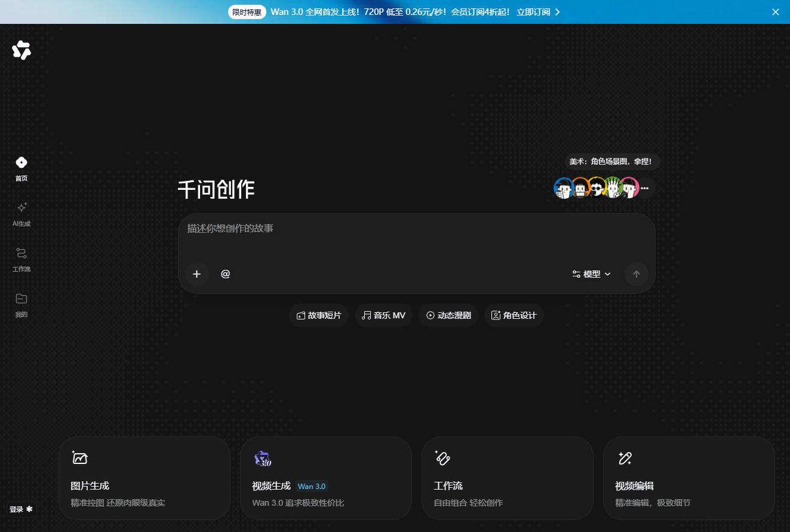Open the 视频生成 card
The height and width of the screenshot is (532, 790).
click(326, 478)
